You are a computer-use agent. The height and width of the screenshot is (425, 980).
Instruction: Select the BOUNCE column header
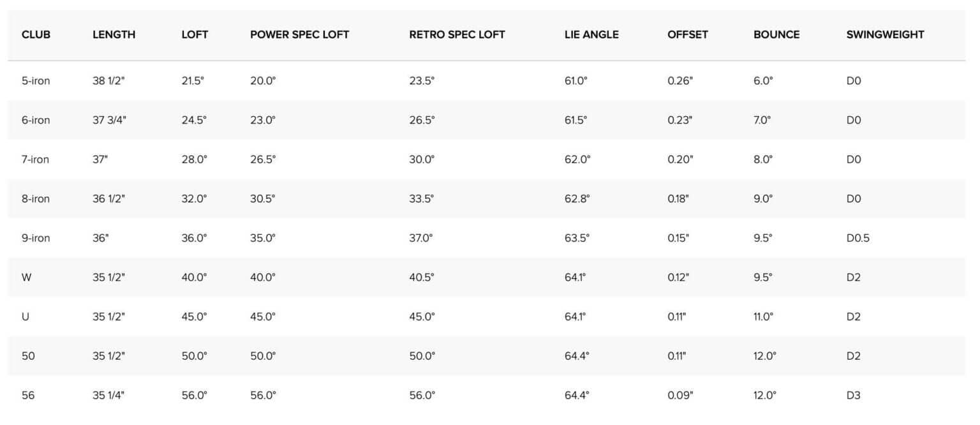(x=776, y=35)
